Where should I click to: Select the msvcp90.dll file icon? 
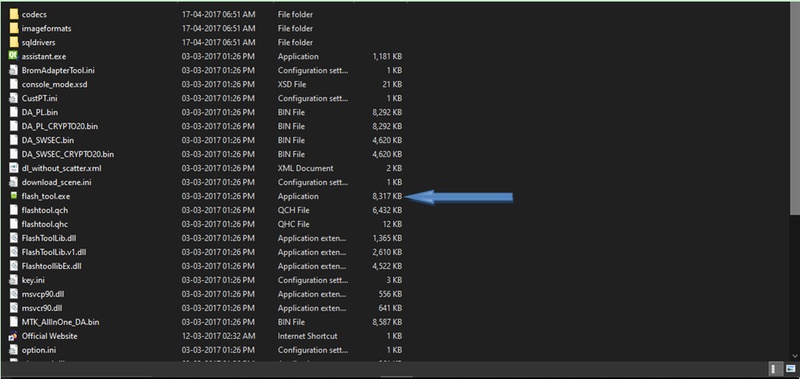click(14, 294)
